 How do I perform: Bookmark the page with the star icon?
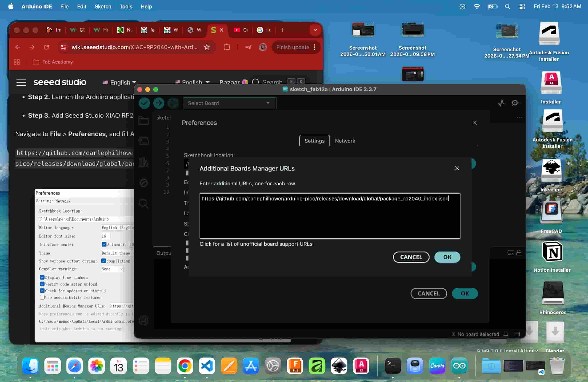tap(207, 47)
